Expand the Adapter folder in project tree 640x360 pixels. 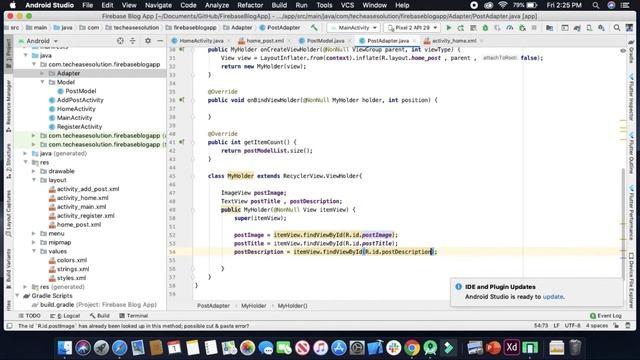[42, 73]
